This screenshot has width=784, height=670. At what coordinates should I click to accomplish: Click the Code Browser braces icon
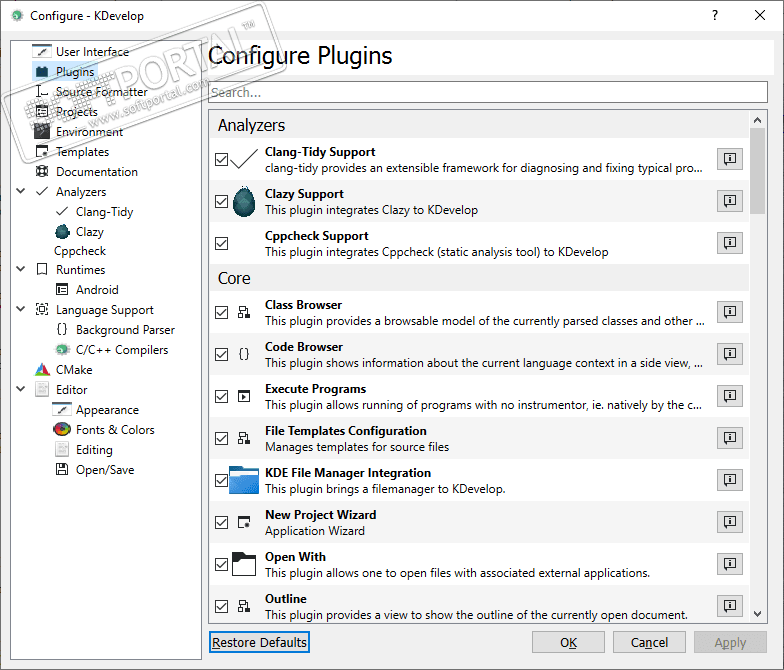pos(244,354)
